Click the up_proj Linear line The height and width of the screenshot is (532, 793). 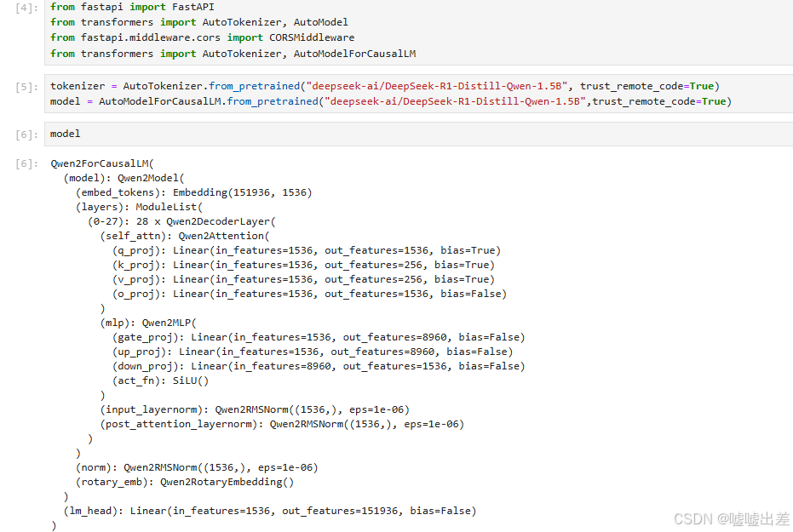coord(313,352)
